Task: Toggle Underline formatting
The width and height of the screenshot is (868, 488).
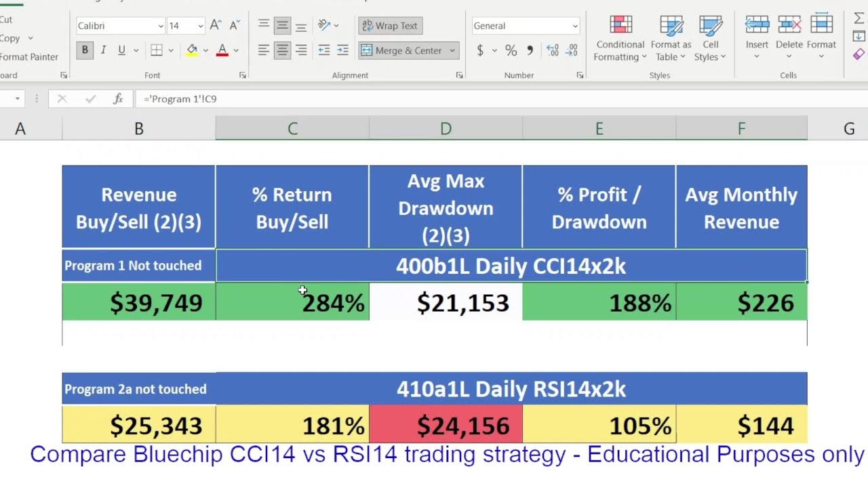Action: [121, 50]
